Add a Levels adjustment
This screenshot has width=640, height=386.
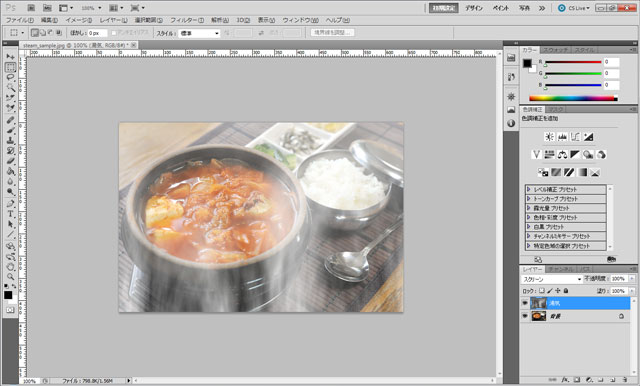point(562,137)
